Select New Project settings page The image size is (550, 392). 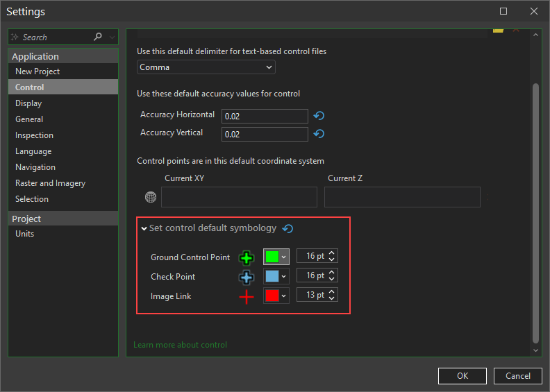coord(63,71)
